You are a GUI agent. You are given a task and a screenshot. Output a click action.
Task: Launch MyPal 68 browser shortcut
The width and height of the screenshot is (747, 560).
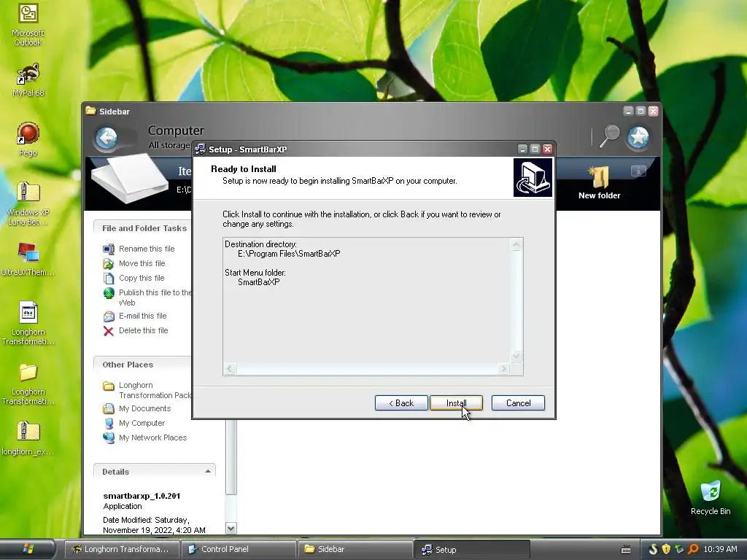click(x=28, y=80)
